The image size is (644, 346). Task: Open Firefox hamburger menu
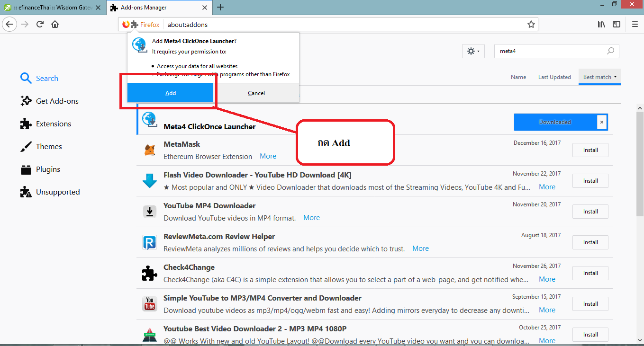635,24
